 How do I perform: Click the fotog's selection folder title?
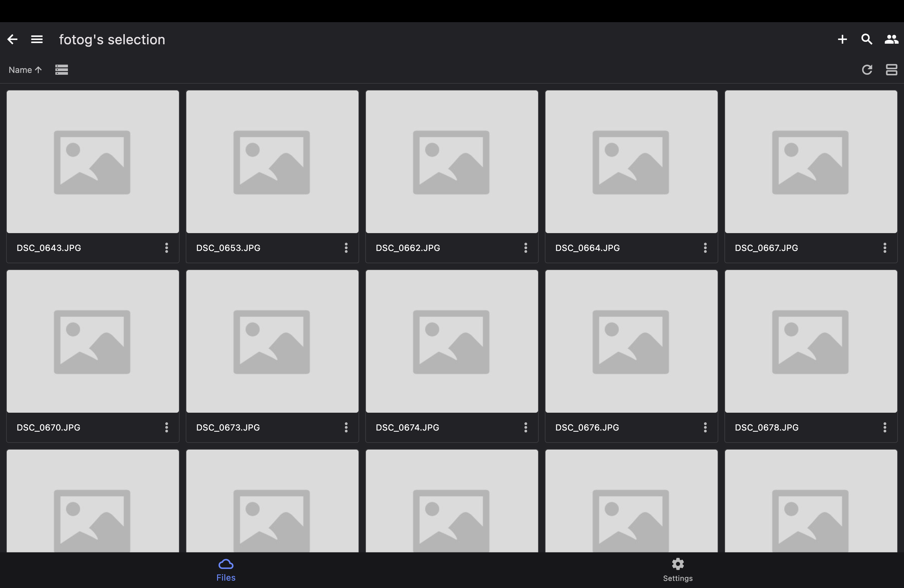112,39
